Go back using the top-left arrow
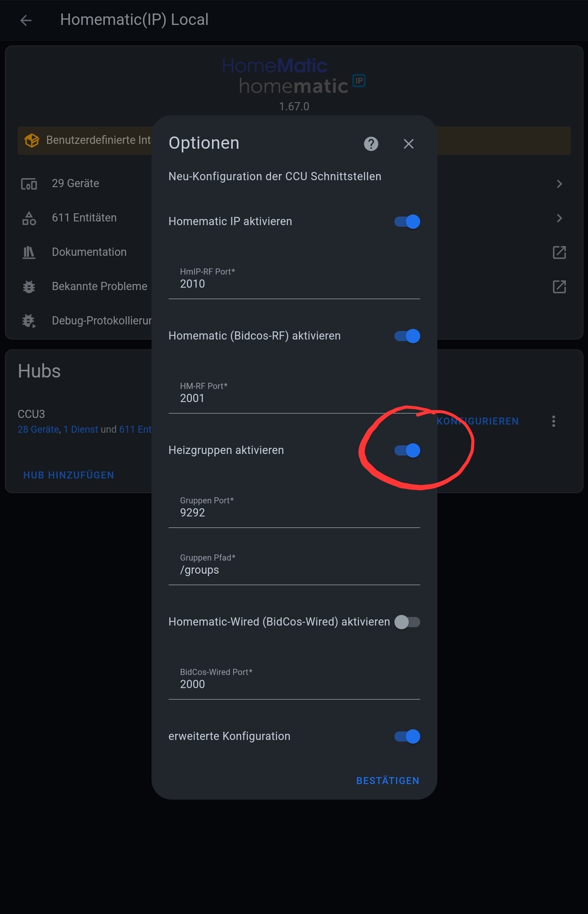 click(x=26, y=20)
